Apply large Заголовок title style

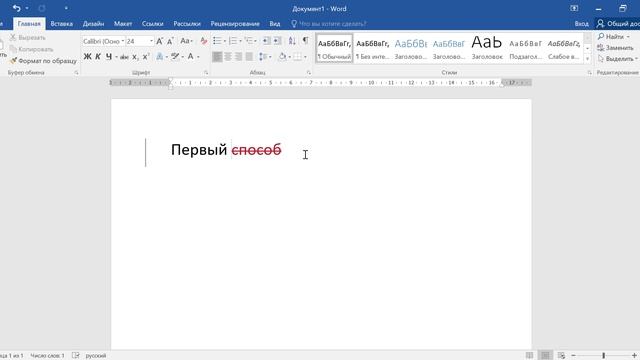coord(487,48)
